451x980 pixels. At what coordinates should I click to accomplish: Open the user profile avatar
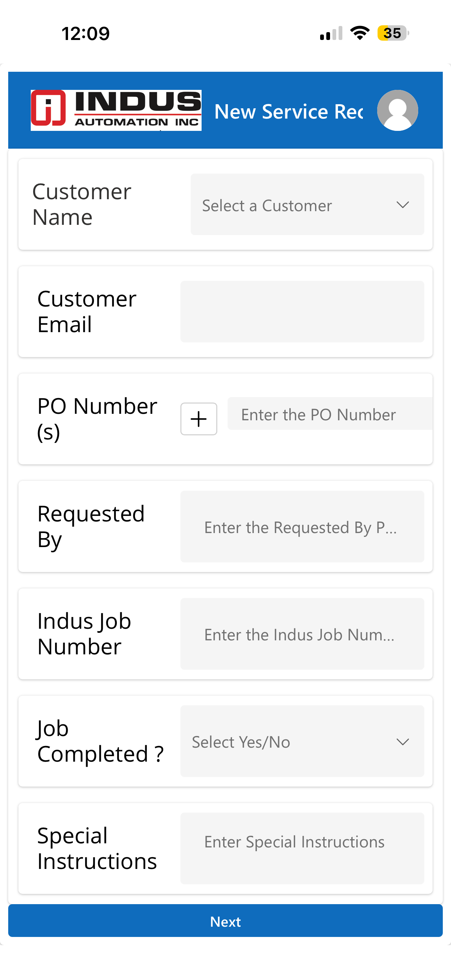click(x=397, y=110)
